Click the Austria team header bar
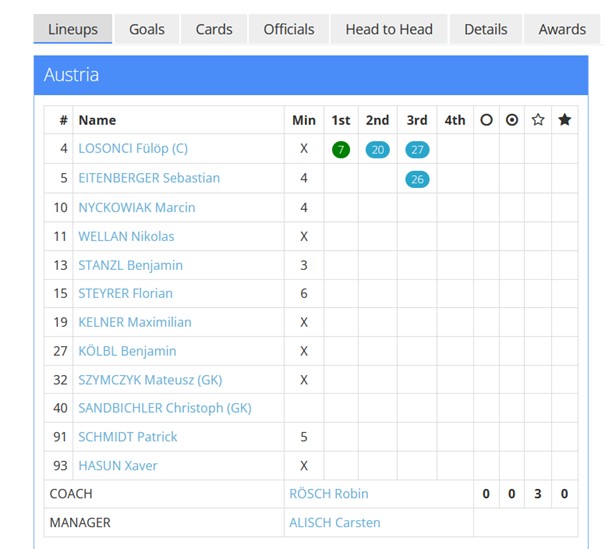Image resolution: width=605 pixels, height=549 pixels. pyautogui.click(x=311, y=75)
